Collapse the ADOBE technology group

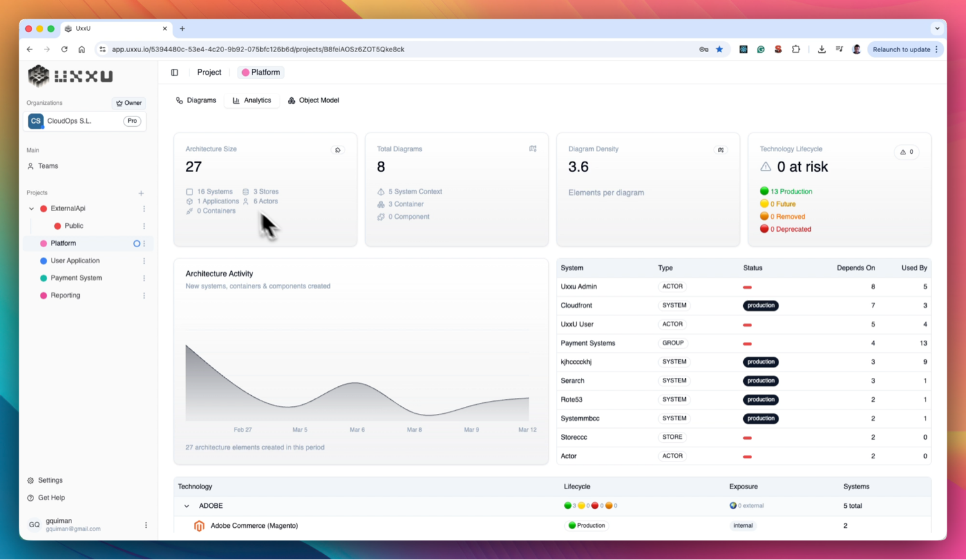pyautogui.click(x=187, y=506)
